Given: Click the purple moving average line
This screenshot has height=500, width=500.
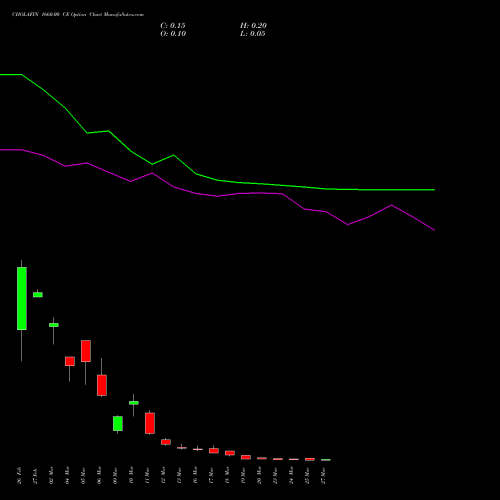Looking at the screenshot, I should [x=217, y=196].
